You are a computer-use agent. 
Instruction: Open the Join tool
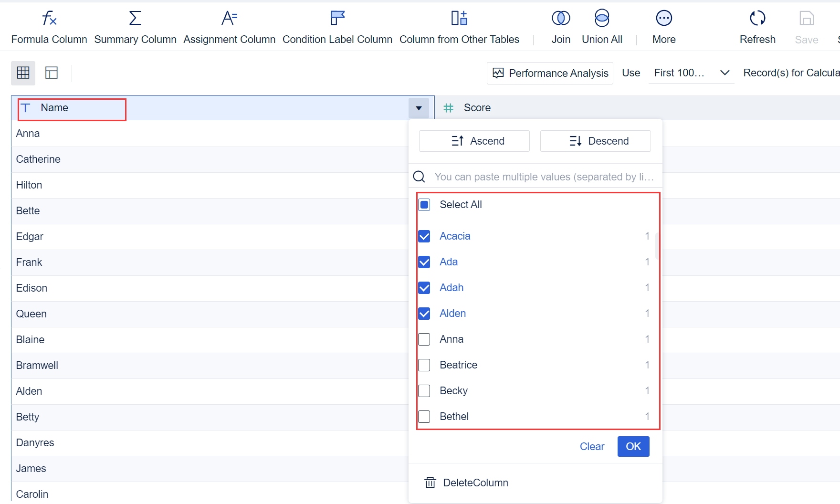point(561,26)
